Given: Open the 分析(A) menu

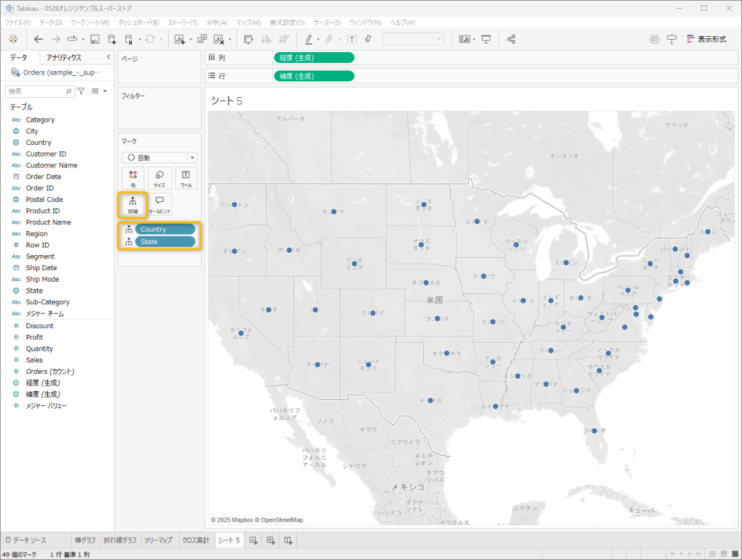Looking at the screenshot, I should click(x=217, y=23).
